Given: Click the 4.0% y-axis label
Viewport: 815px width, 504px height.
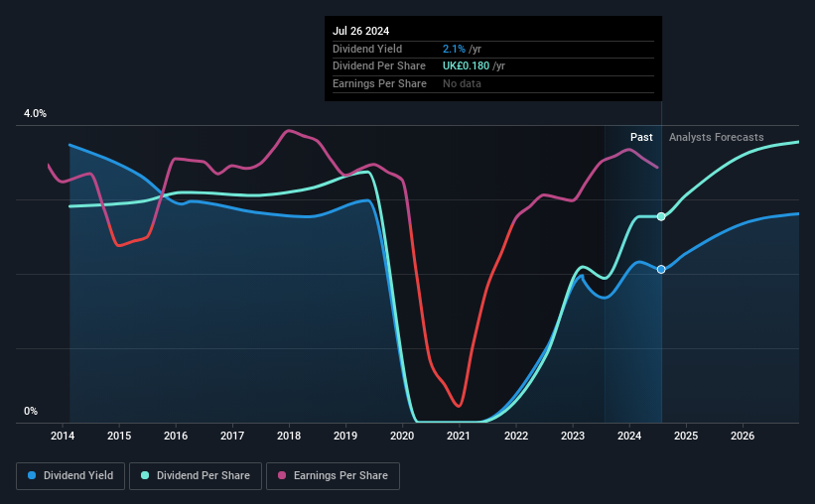Looking at the screenshot, I should coord(35,113).
